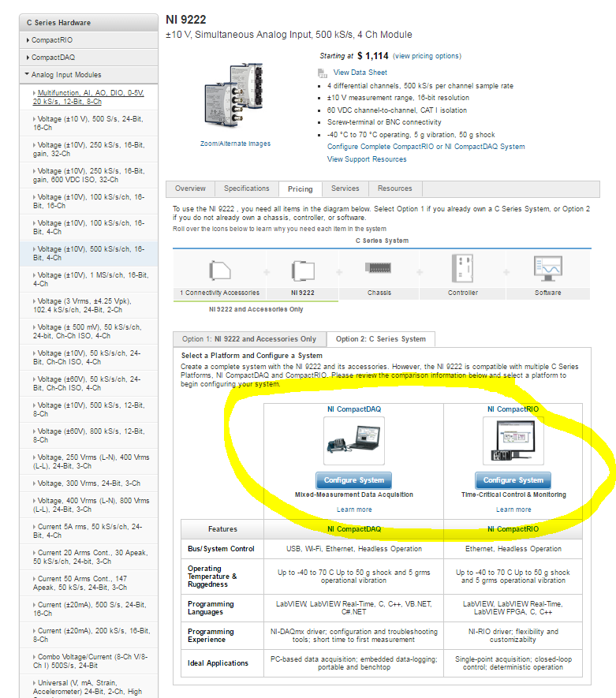The height and width of the screenshot is (698, 616).
Task: Select Voltage 3 Vrms 102.4 kS/s/ch entry
Action: [88, 305]
